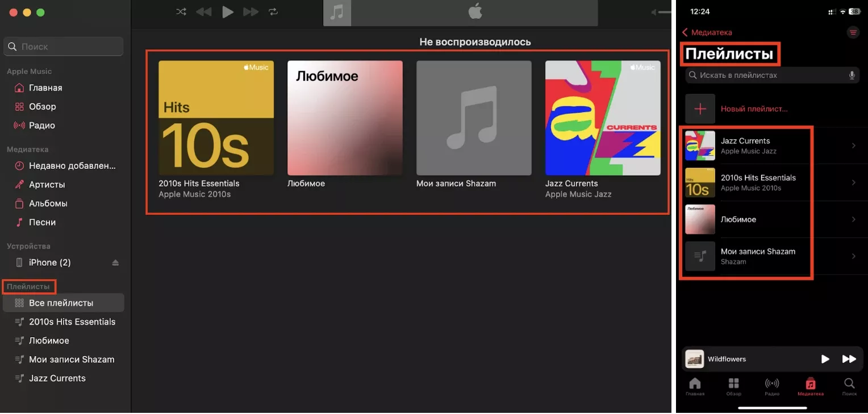Tap Искать в плейлистах search field
Screen dimensions: 868x414
click(772, 75)
